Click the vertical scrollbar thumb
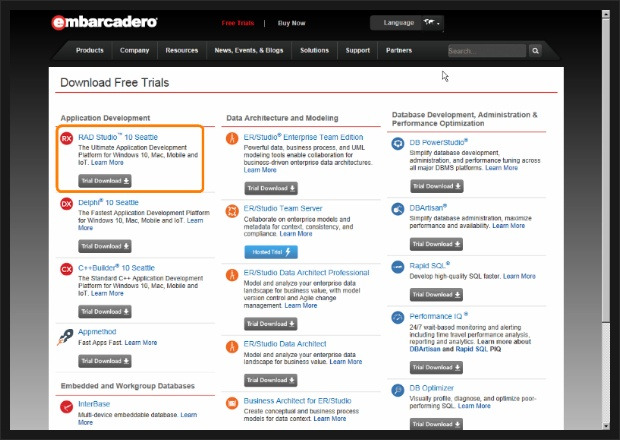This screenshot has width=620, height=440. (606, 170)
